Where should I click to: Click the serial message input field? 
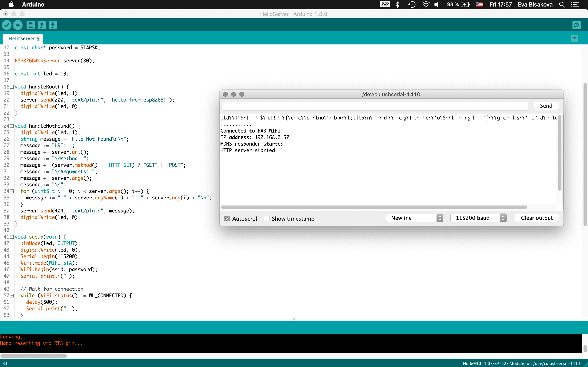click(x=375, y=106)
